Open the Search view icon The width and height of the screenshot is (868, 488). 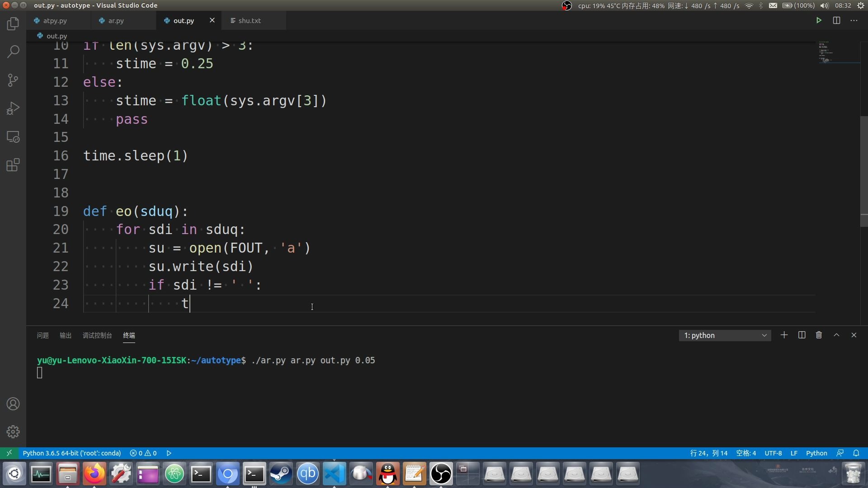pyautogui.click(x=13, y=52)
